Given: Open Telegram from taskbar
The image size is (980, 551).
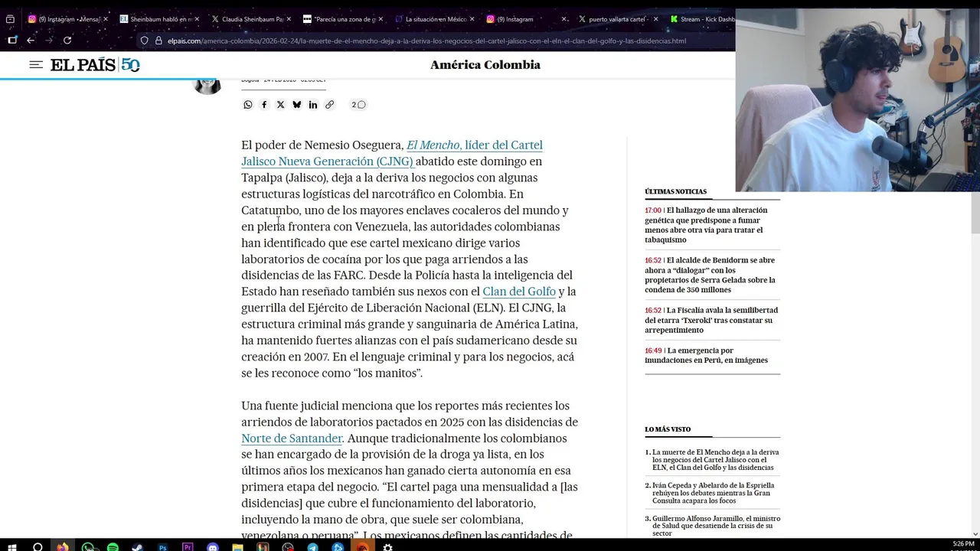Looking at the screenshot, I should point(312,547).
